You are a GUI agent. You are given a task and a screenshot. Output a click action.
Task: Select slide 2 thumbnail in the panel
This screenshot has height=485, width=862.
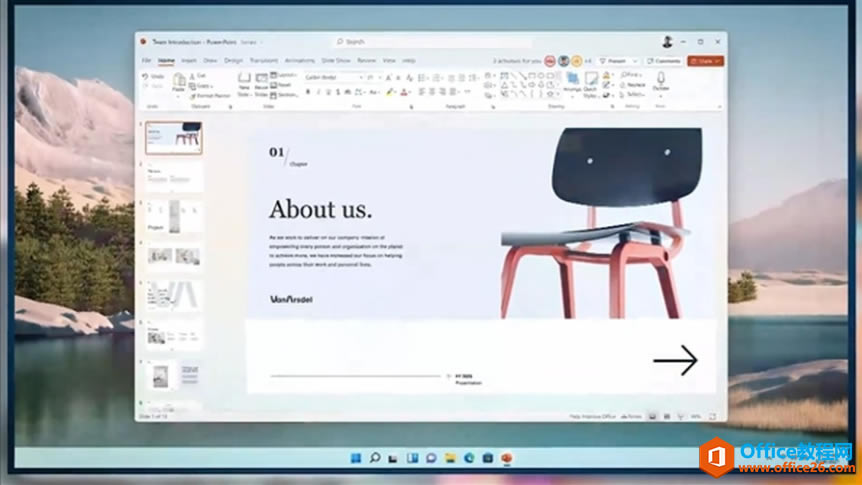click(173, 177)
